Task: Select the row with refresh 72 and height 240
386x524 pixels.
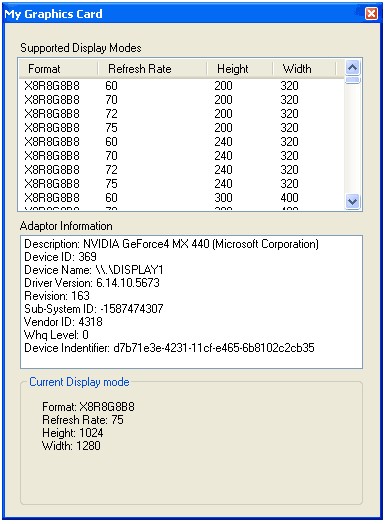Action: pos(181,170)
